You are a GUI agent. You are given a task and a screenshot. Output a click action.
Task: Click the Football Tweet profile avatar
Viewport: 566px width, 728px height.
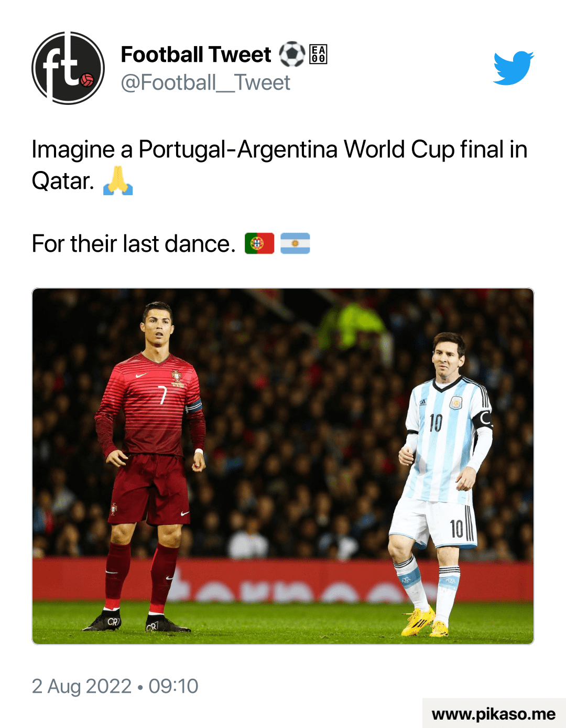68,68
